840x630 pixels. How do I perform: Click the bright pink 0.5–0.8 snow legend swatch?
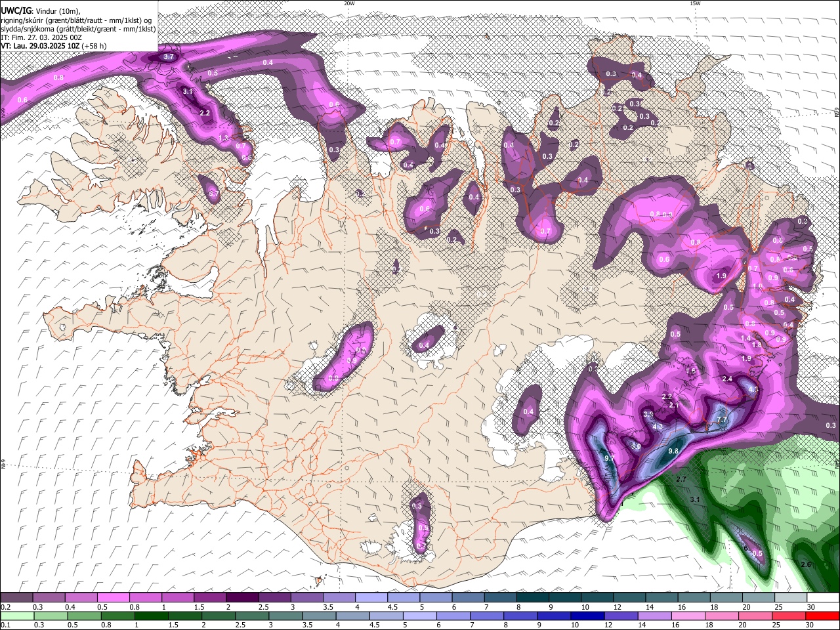click(113, 598)
